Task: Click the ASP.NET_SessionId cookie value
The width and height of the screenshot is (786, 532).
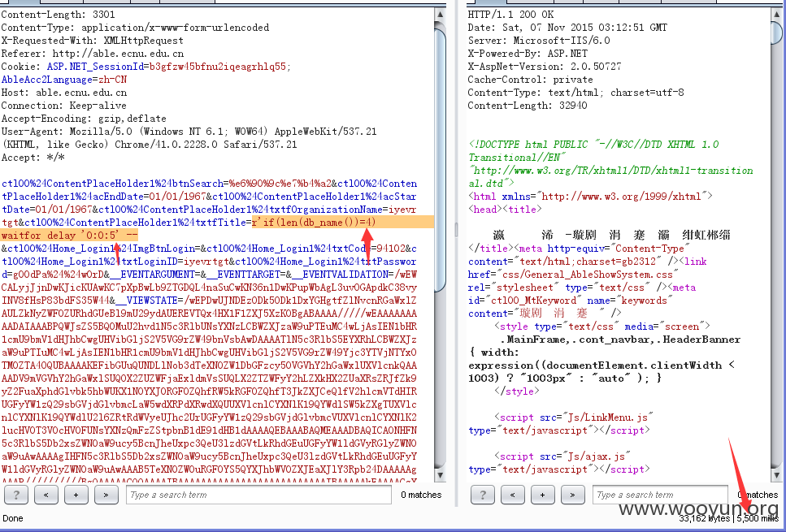Action: 217,67
